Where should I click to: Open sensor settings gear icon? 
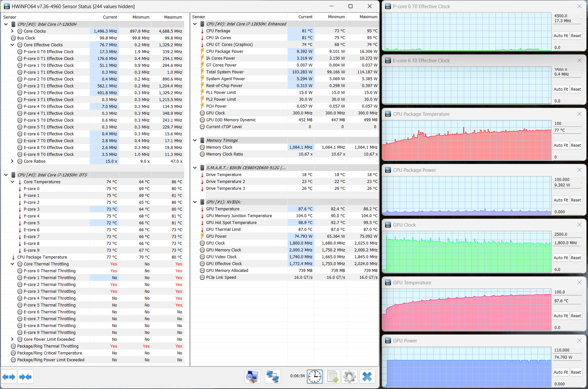click(350, 377)
